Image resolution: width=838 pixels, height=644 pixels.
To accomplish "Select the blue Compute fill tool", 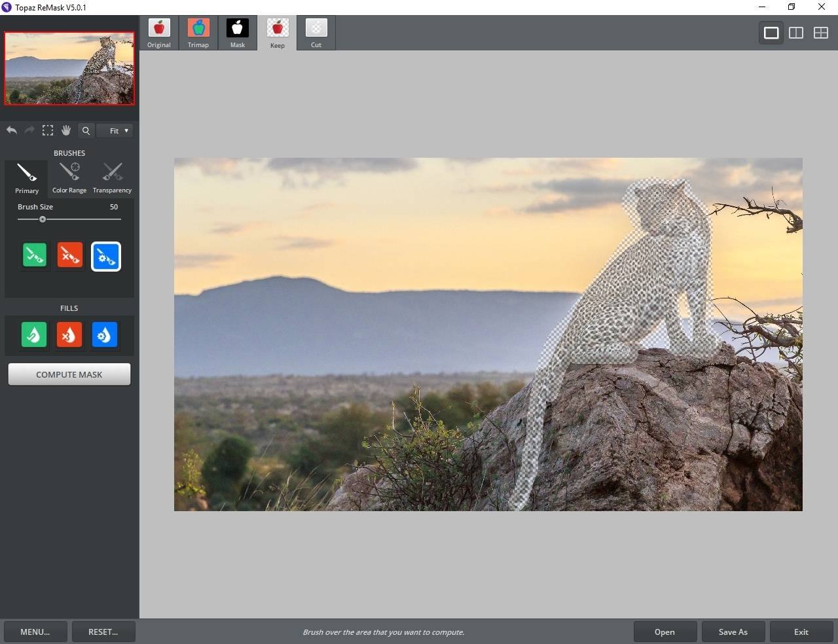I will pyautogui.click(x=105, y=335).
